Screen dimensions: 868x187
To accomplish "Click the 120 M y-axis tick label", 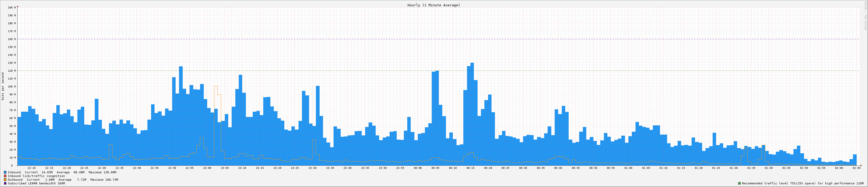I will [12, 71].
